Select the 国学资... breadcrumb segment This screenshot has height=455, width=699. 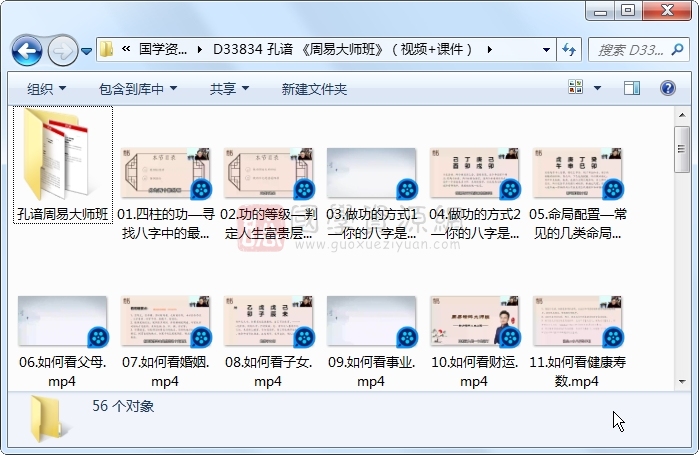tap(163, 49)
